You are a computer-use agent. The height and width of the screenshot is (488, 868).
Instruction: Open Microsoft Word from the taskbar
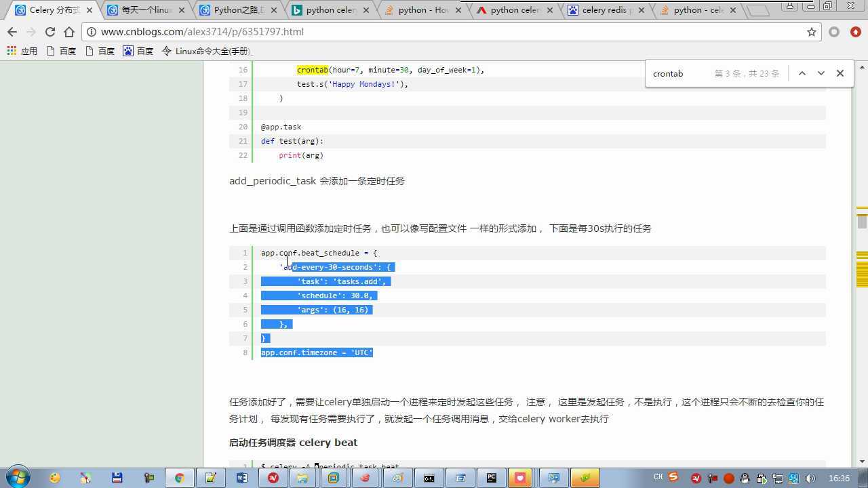[x=241, y=478]
